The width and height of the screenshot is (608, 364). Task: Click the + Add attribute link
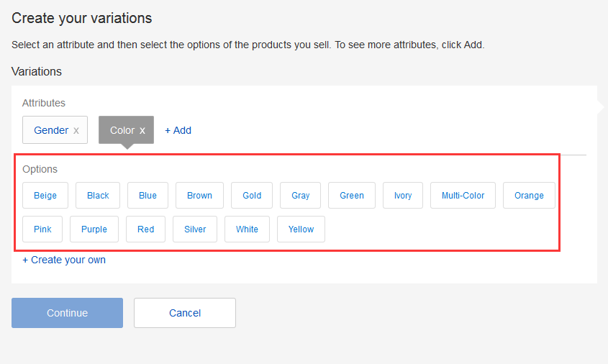point(178,130)
